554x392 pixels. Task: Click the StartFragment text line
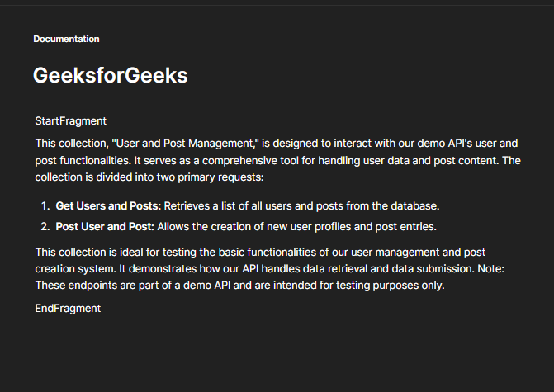70,121
